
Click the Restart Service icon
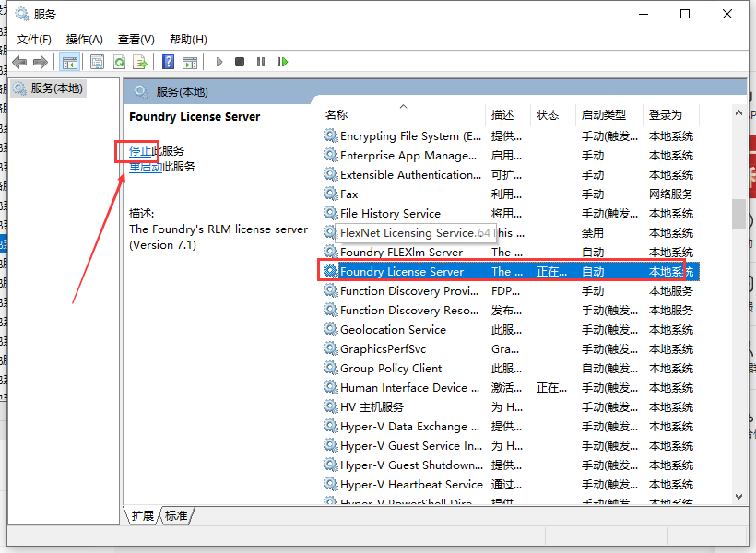(x=282, y=62)
